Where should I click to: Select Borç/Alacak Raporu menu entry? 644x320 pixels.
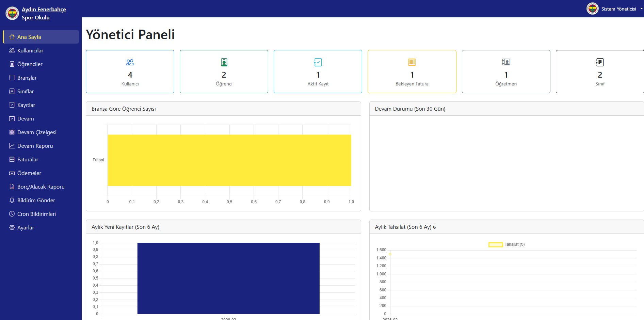click(41, 187)
